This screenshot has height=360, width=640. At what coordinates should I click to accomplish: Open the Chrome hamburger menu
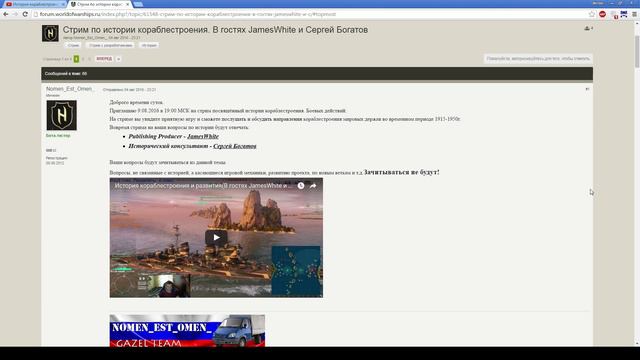pos(634,14)
